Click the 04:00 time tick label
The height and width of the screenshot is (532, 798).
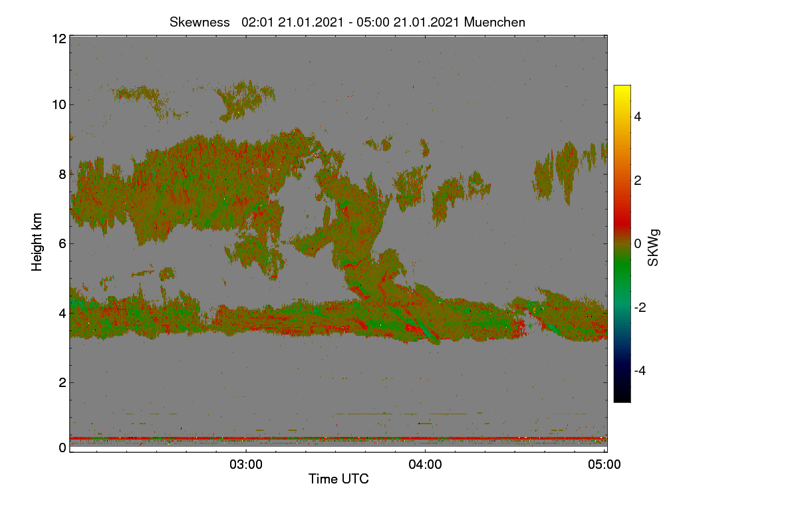pyautogui.click(x=425, y=465)
